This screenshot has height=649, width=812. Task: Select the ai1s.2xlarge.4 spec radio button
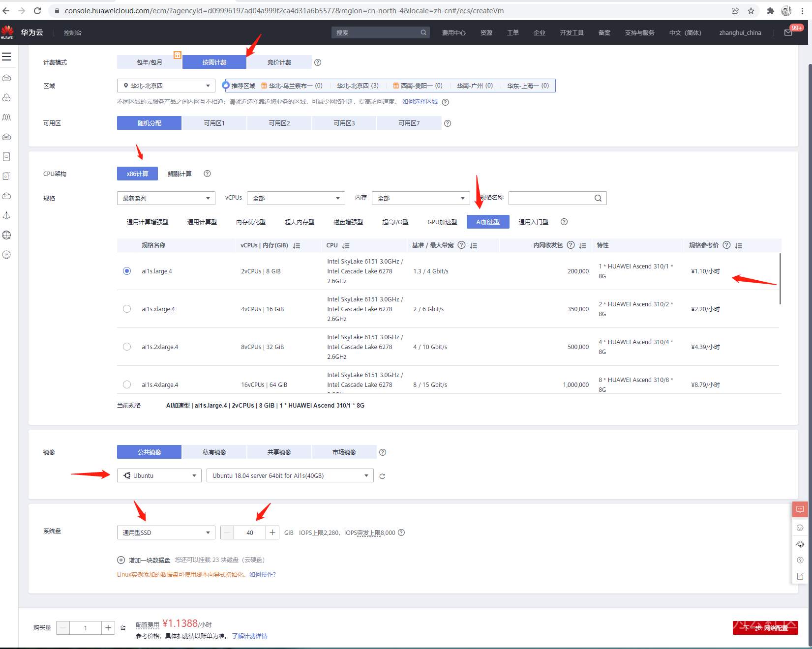click(x=127, y=347)
